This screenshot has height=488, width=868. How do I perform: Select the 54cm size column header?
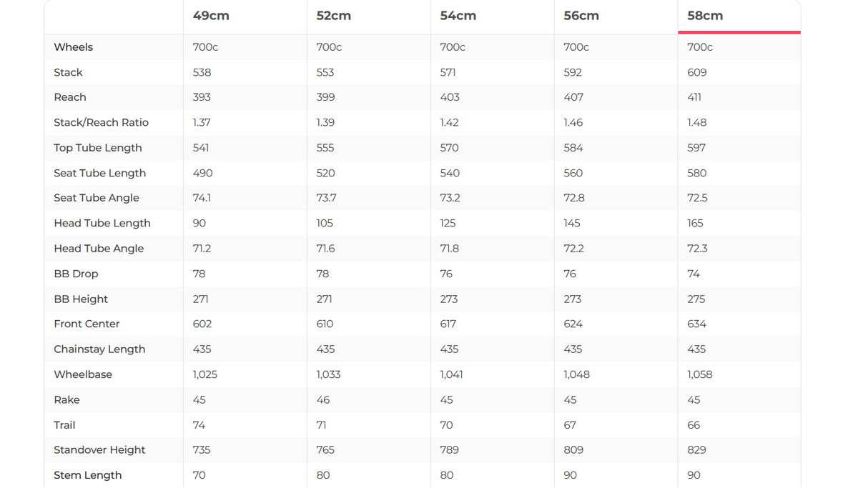pos(458,16)
